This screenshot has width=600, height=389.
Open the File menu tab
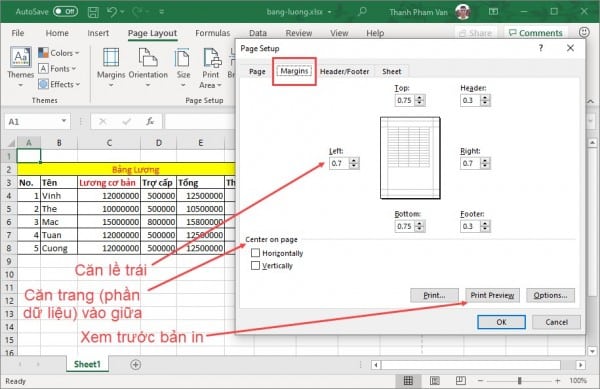coord(18,33)
